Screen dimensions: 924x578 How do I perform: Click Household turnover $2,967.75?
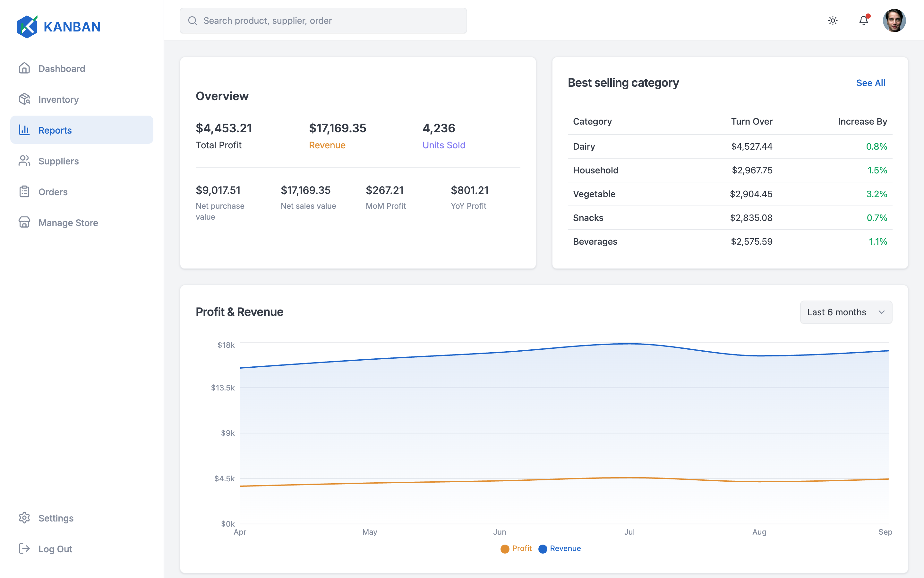(752, 170)
